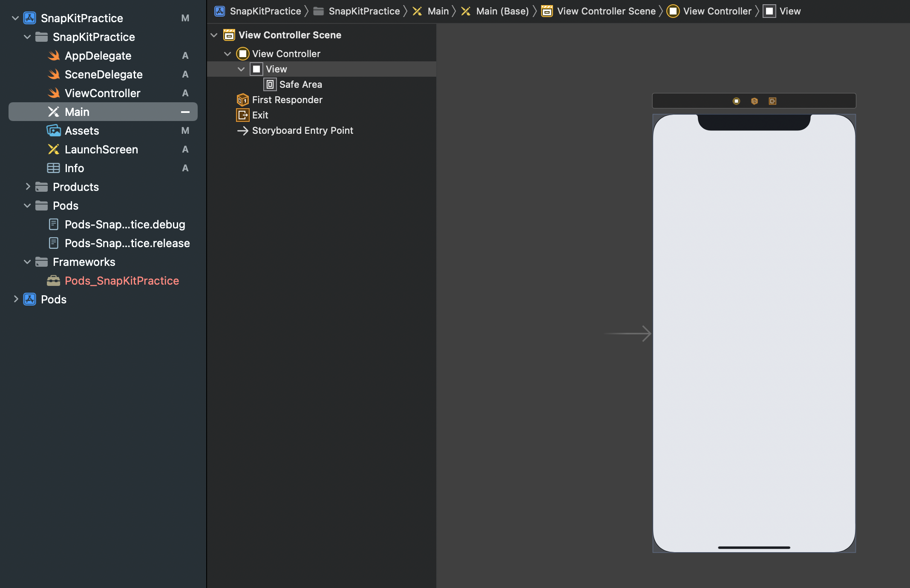Select the Safe Area outline item
Image resolution: width=910 pixels, height=588 pixels.
click(x=300, y=84)
